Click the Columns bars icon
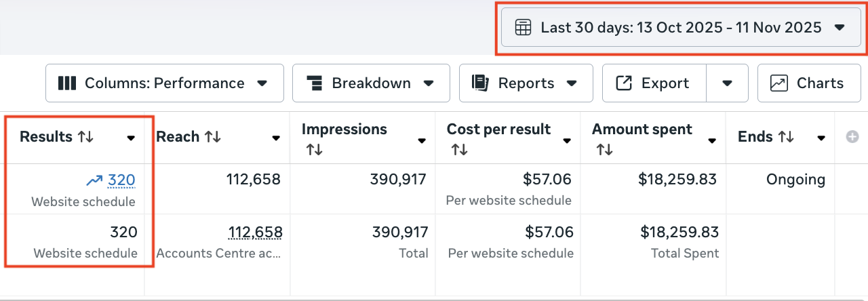The width and height of the screenshot is (868, 301). [66, 83]
